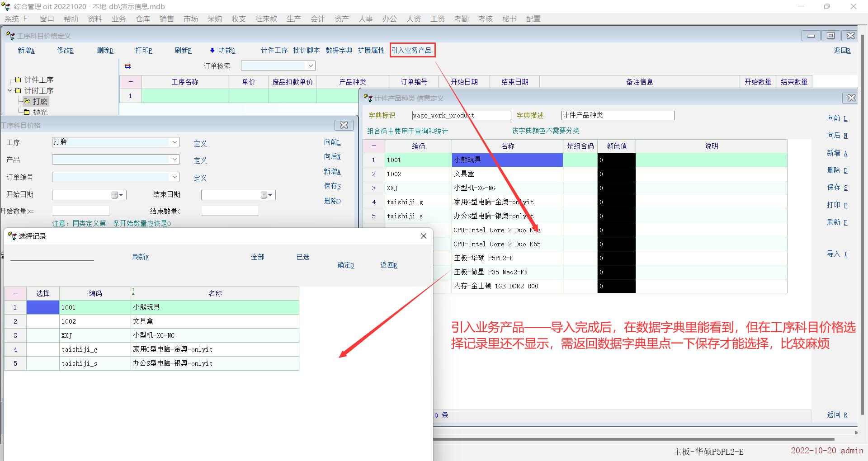Viewport: 868px width, 461px height.
Task: Open the calendar picker for 结束日期
Action: point(267,195)
